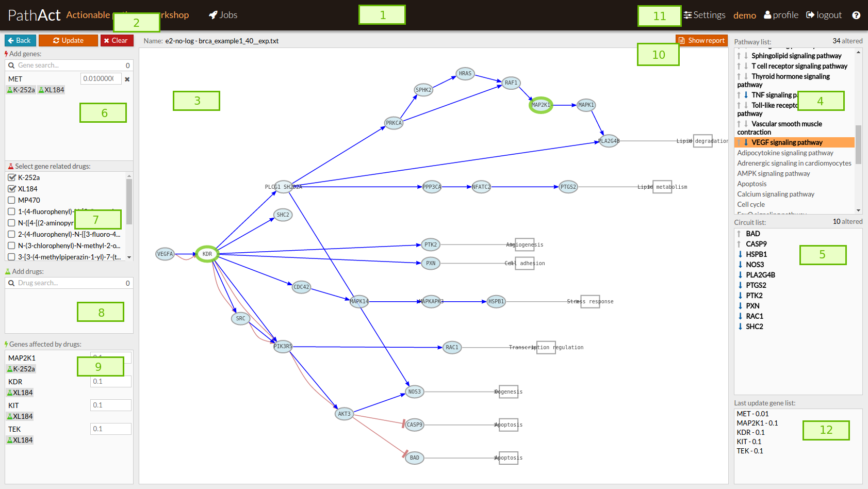Viewport: 868px width, 489px height.
Task: Click K-252a drug tag under MET
Action: [x=21, y=90]
